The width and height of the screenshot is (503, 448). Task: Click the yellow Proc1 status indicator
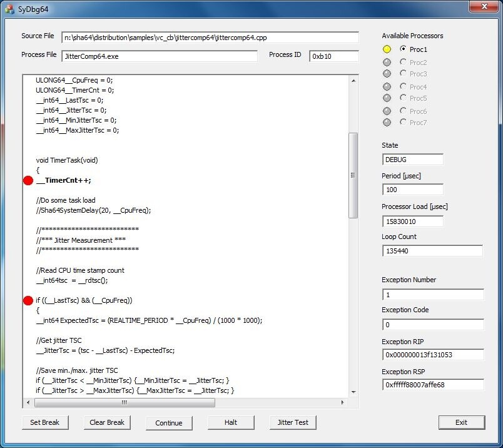[x=387, y=49]
